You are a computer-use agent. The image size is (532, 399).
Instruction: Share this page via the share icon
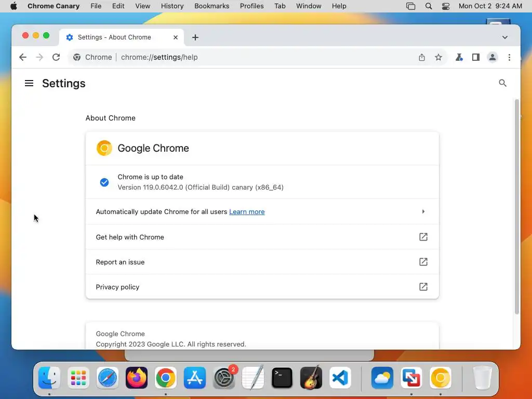point(422,57)
